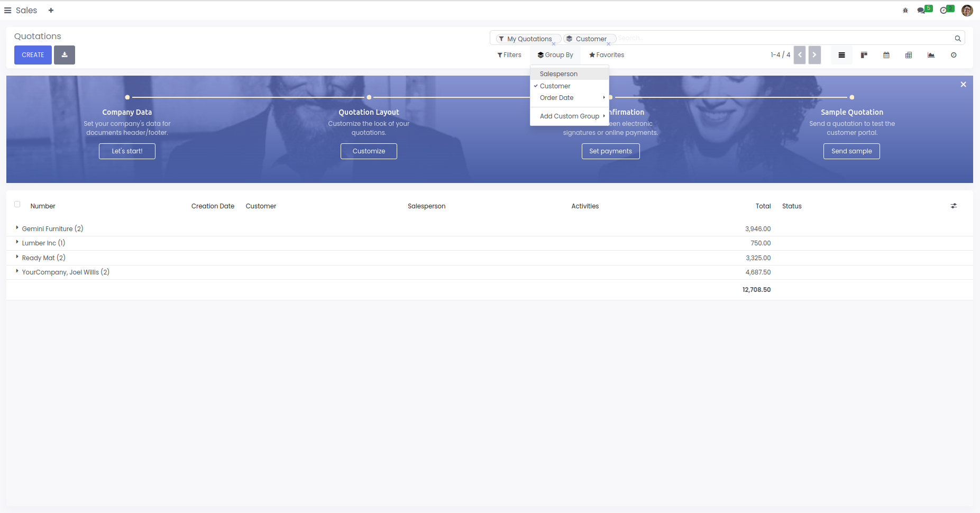Select Salesperson in Group By menu
The image size is (980, 513).
pos(558,74)
